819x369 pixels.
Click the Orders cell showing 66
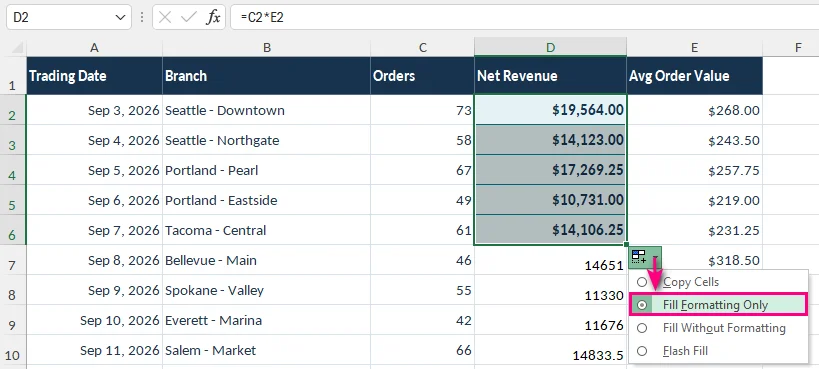point(423,350)
